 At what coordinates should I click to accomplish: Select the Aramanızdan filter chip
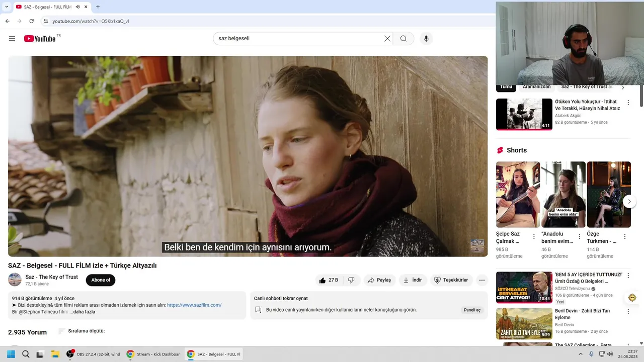pyautogui.click(x=536, y=87)
